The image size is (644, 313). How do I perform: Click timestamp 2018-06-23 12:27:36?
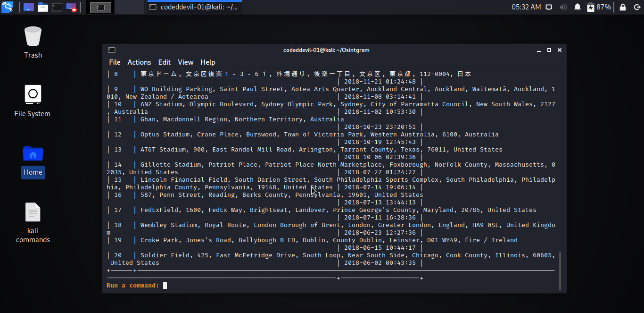[380, 232]
